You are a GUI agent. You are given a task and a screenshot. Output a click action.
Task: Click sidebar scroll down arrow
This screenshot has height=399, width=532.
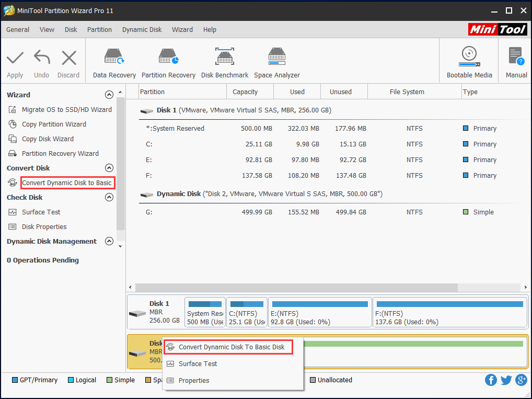pos(120,246)
